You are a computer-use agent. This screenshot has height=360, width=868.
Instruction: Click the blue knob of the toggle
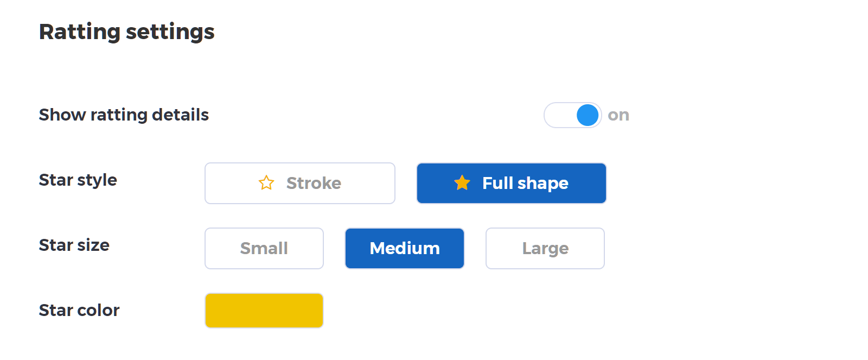point(587,115)
